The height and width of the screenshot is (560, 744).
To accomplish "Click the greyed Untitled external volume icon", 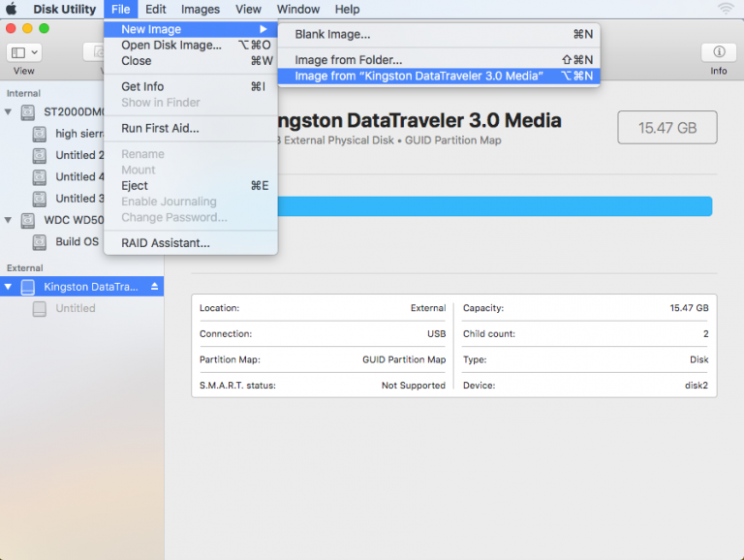I will [40, 309].
